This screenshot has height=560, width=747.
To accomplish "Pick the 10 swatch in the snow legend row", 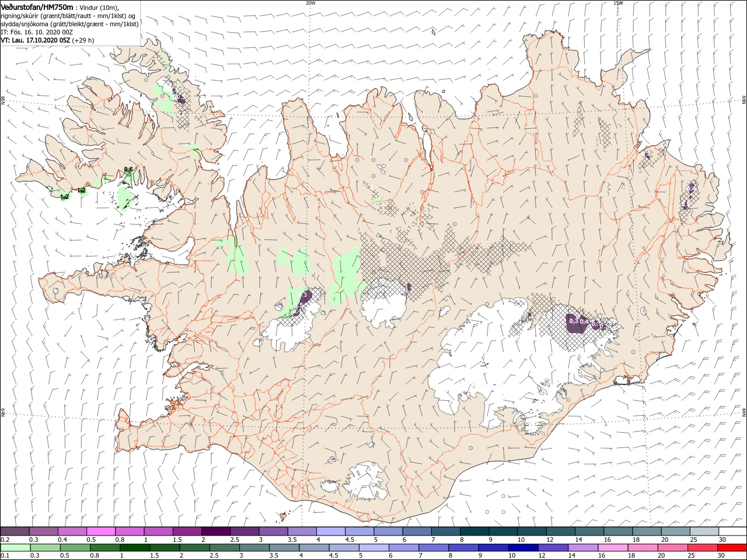I will [x=532, y=531].
